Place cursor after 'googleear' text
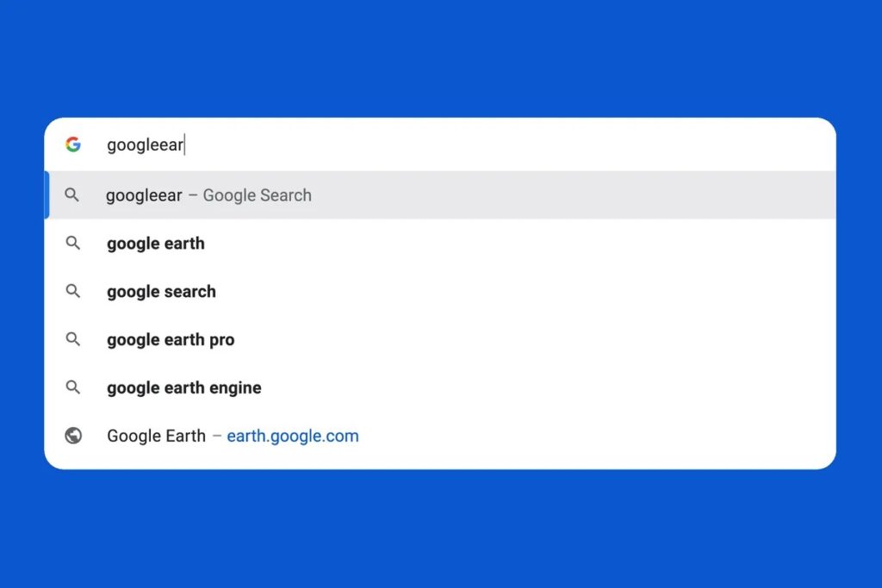This screenshot has height=588, width=882. [x=184, y=144]
